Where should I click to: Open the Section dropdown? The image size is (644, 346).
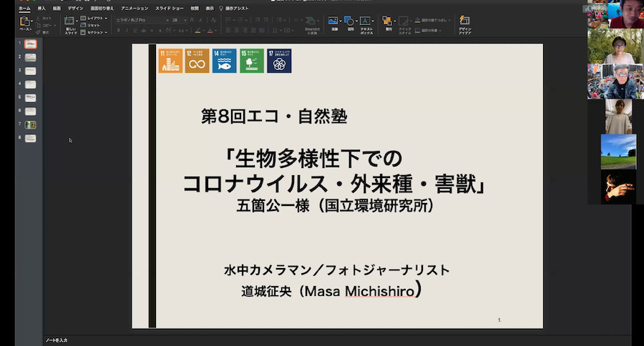[x=94, y=32]
